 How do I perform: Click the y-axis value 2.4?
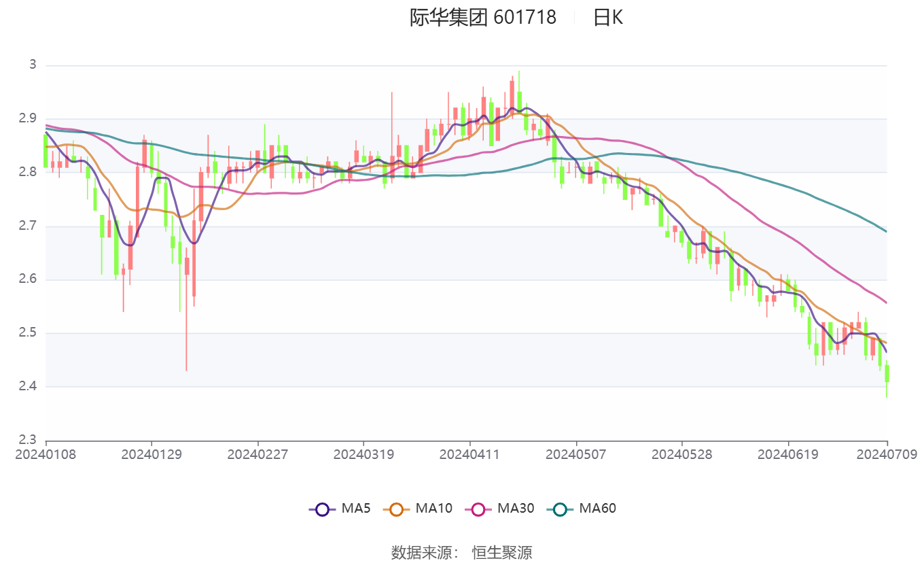[27, 387]
